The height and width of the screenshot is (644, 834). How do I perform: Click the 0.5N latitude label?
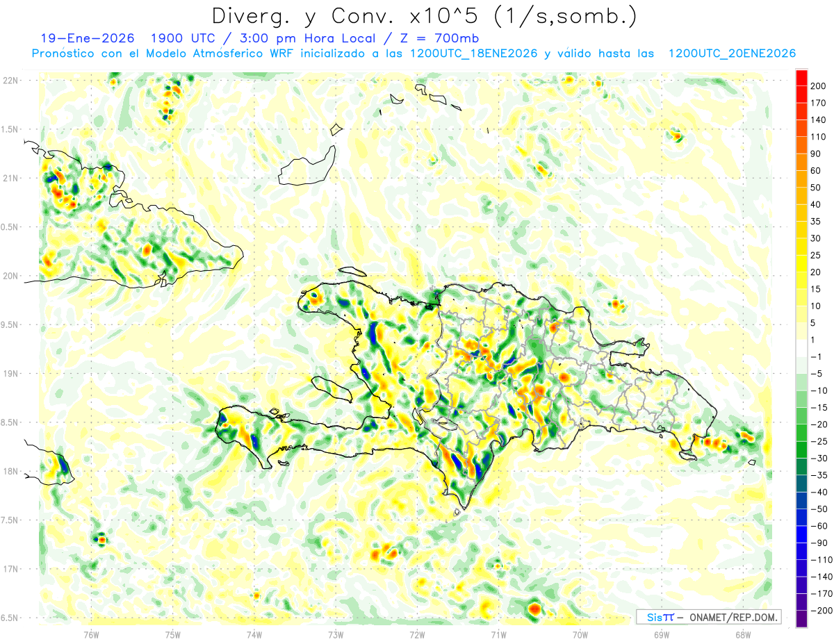click(10, 227)
